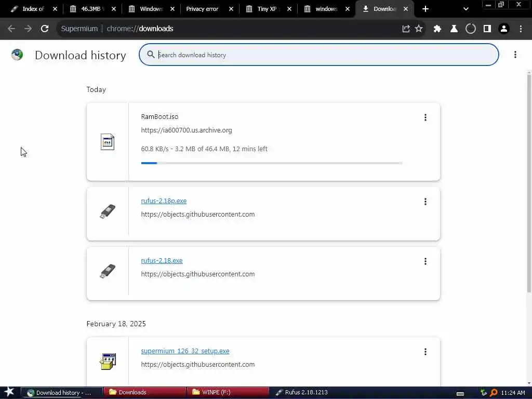Image resolution: width=532 pixels, height=399 pixels.
Task: Click the circular download progress icon in toolbar
Action: tap(471, 29)
